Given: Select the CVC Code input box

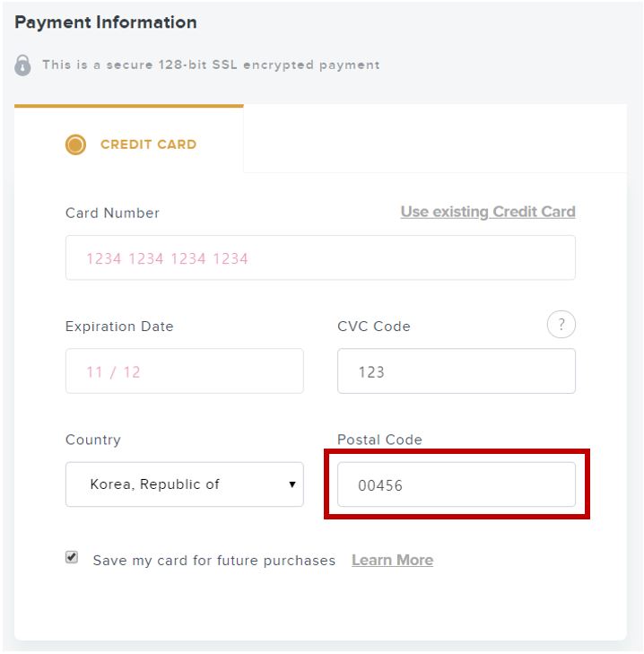Looking at the screenshot, I should tap(457, 371).
